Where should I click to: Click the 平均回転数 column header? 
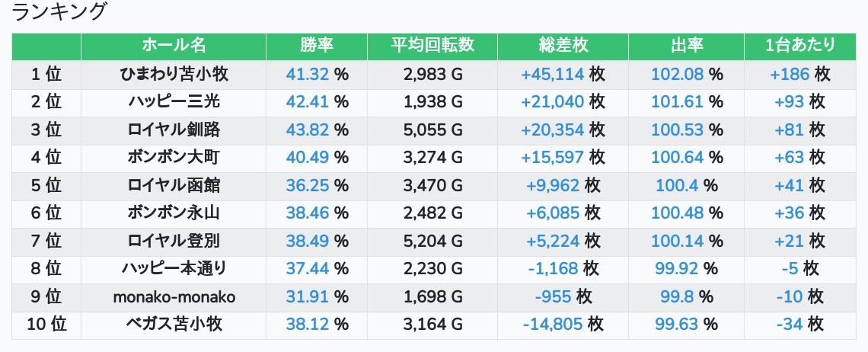(x=432, y=46)
